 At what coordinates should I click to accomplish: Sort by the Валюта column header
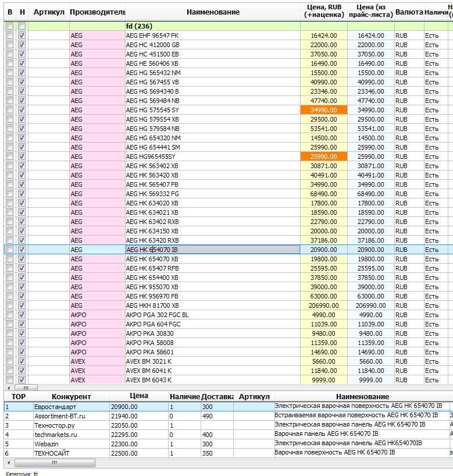click(x=409, y=12)
